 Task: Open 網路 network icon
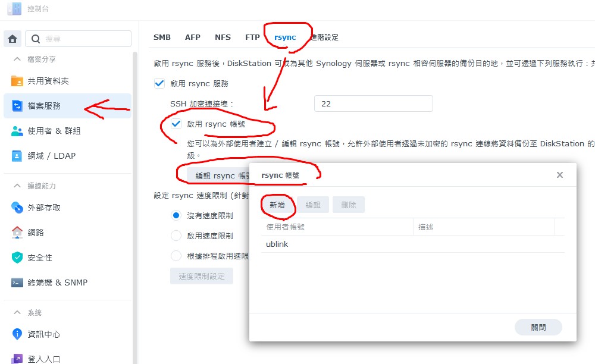tap(17, 233)
